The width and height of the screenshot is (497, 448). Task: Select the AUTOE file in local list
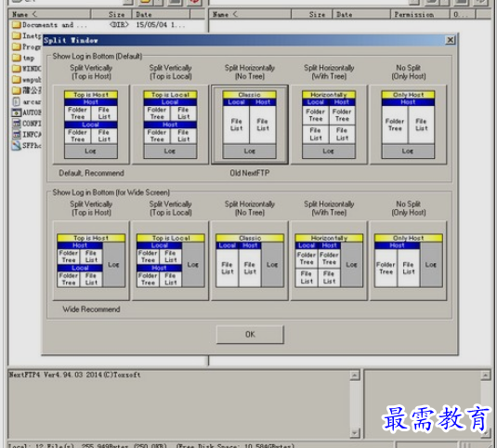[27, 112]
